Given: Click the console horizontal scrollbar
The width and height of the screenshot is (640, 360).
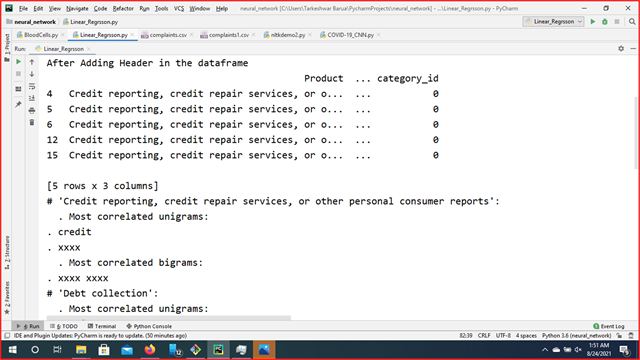Looking at the screenshot, I should [x=169, y=317].
